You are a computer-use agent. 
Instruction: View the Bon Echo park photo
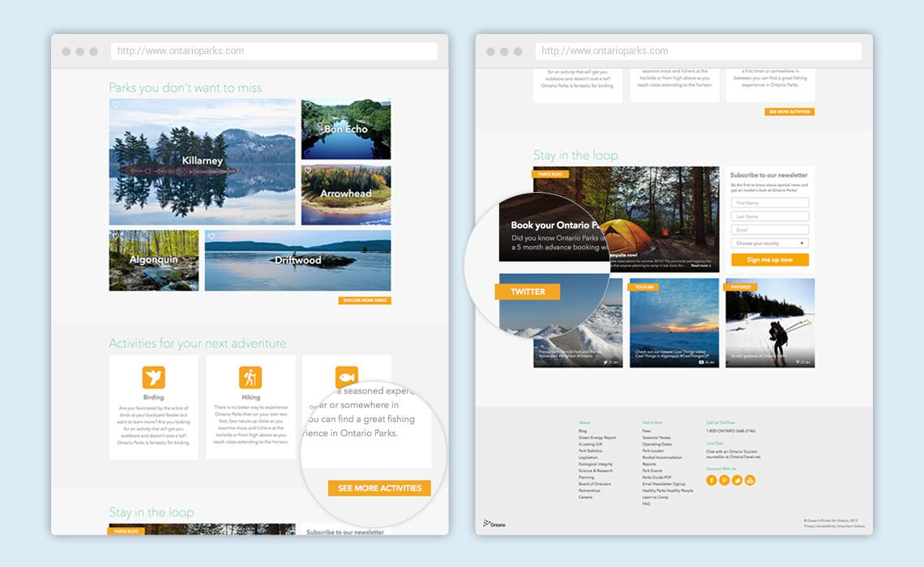tap(346, 129)
